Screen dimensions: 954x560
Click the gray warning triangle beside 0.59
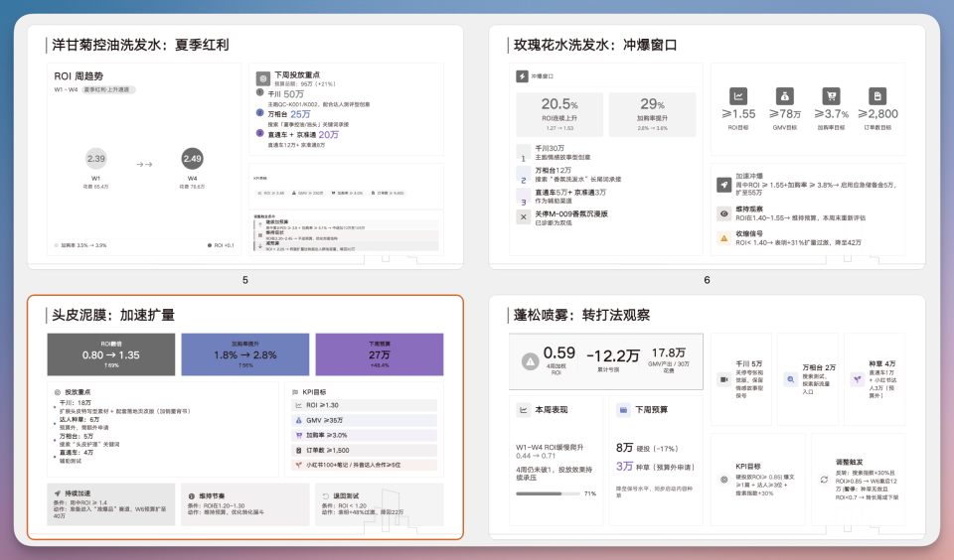pyautogui.click(x=531, y=361)
